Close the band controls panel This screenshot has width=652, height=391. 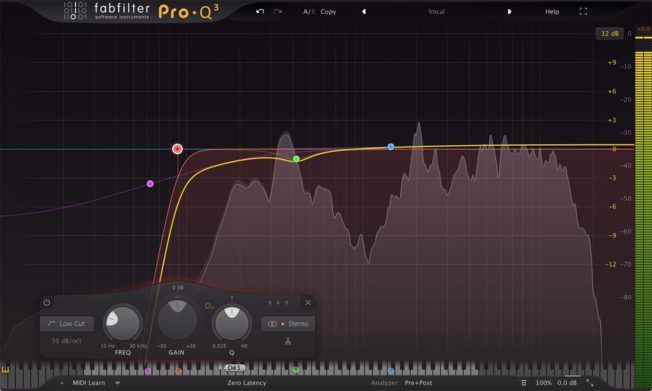tap(308, 302)
